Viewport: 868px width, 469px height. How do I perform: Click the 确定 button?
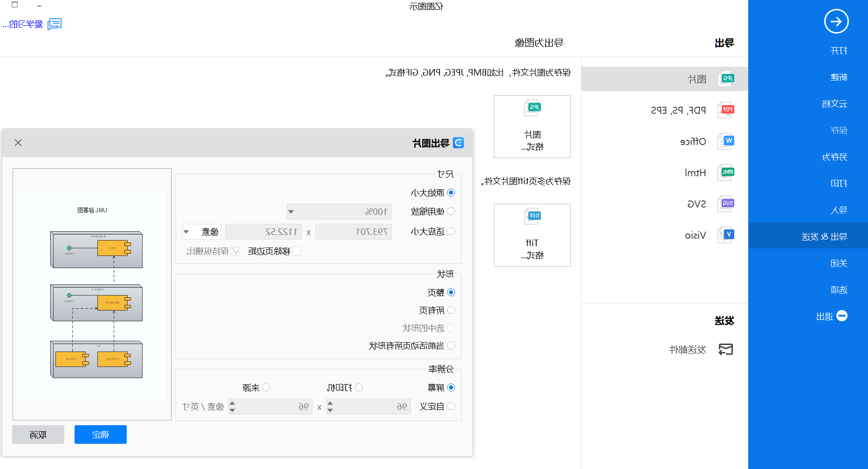point(101,435)
